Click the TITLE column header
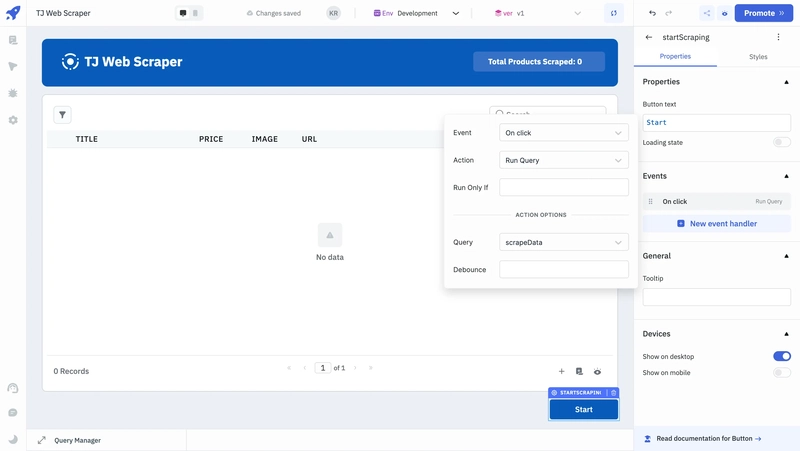The width and height of the screenshot is (800, 451). pos(87,139)
